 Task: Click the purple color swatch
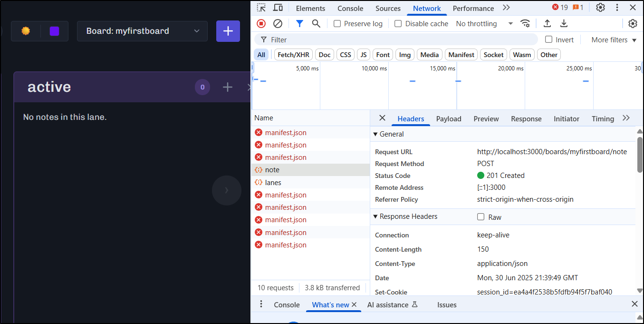(54, 31)
